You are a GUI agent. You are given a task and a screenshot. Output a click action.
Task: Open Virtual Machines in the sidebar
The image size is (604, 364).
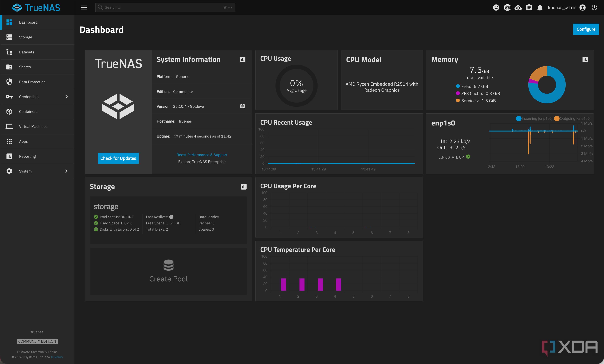pyautogui.click(x=37, y=126)
